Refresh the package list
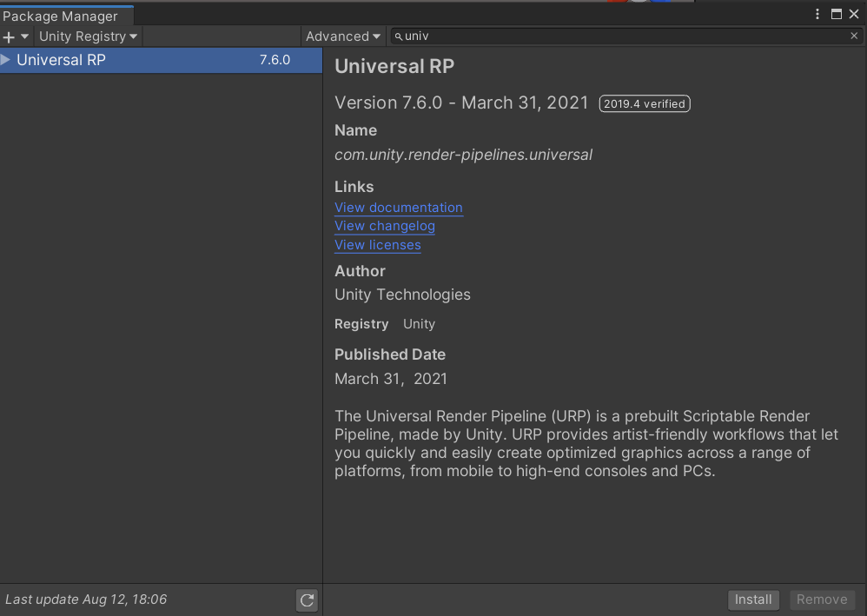The width and height of the screenshot is (867, 616). [306, 599]
